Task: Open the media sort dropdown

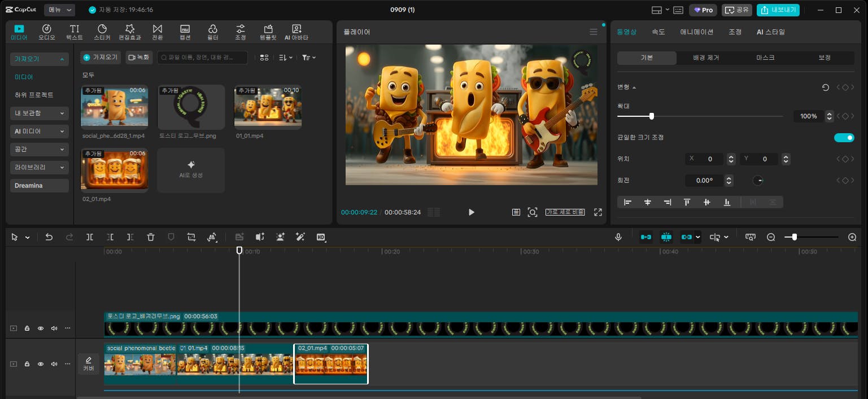Action: pyautogui.click(x=286, y=58)
